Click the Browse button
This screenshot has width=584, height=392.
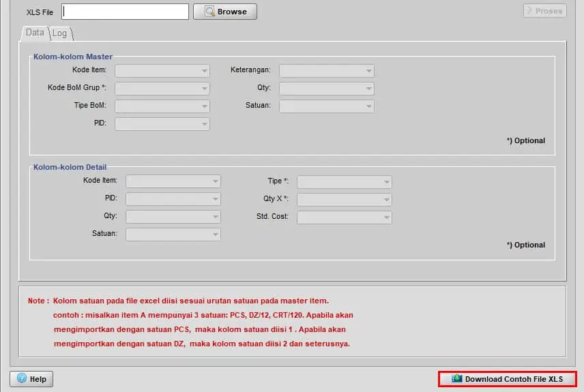click(225, 12)
